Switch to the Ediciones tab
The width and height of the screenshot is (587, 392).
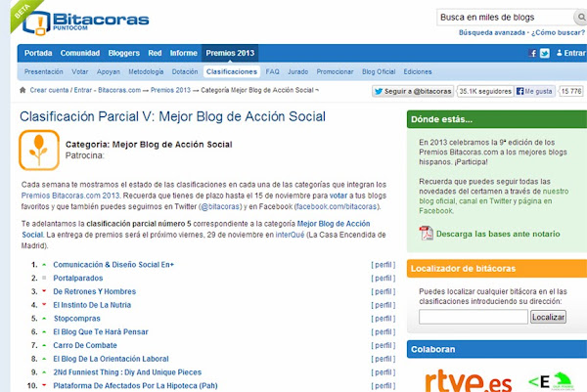(418, 71)
